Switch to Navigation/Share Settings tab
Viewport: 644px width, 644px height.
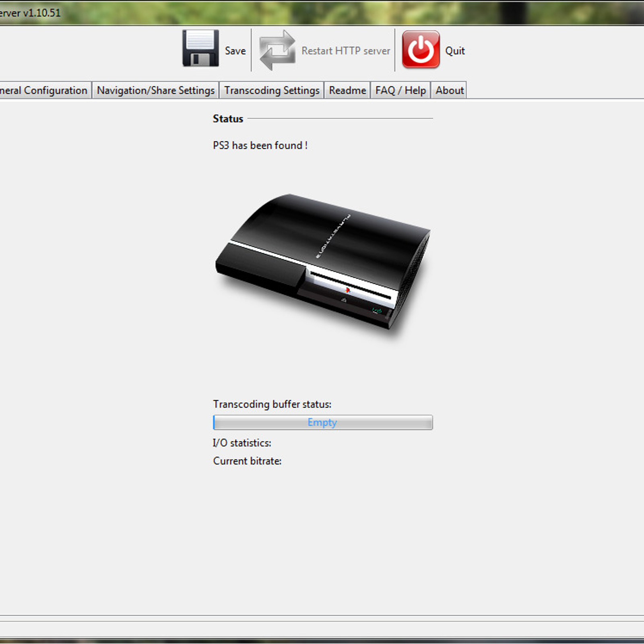pos(156,90)
